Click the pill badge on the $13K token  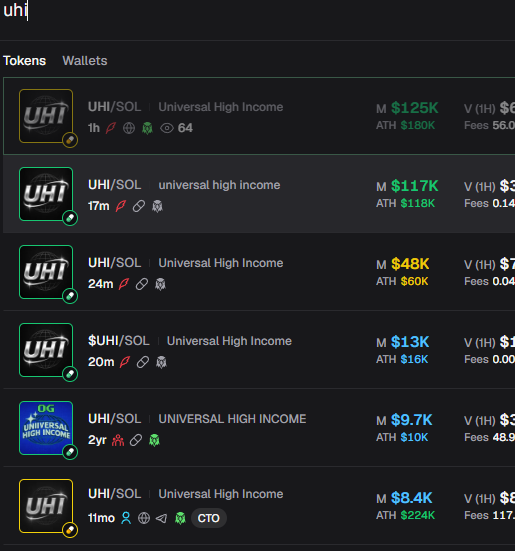(x=70, y=374)
